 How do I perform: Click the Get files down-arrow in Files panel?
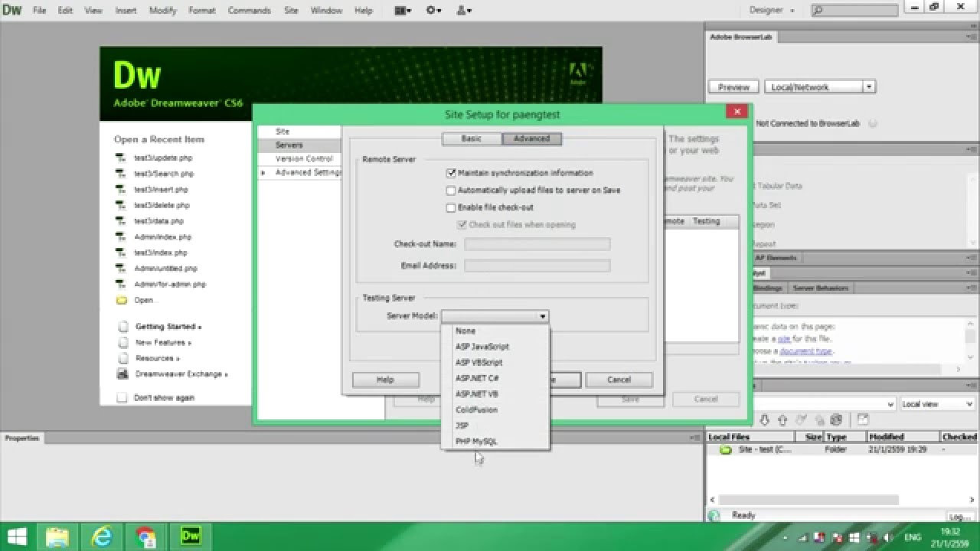coord(766,420)
